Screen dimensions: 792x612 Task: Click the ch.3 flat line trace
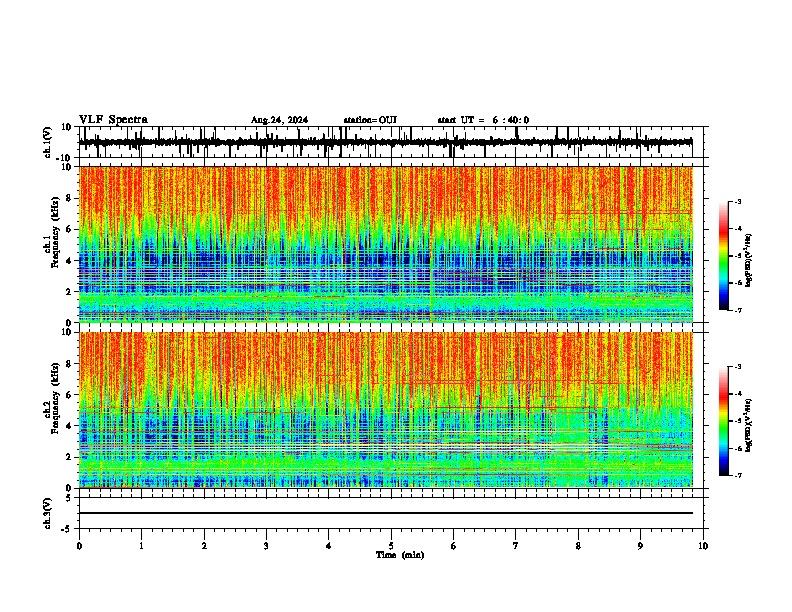coord(385,513)
